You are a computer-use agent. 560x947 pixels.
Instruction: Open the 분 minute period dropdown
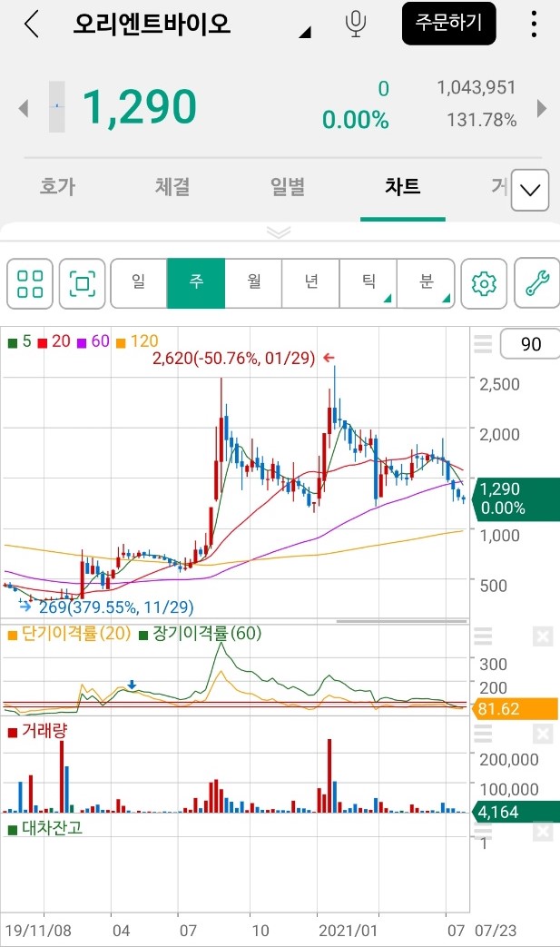click(x=426, y=283)
